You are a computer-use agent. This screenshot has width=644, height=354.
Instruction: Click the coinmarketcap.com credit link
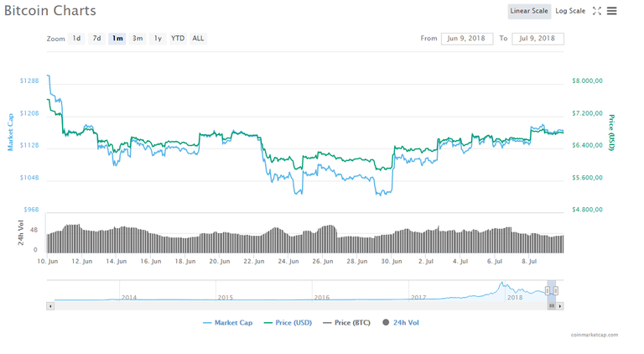(x=595, y=335)
